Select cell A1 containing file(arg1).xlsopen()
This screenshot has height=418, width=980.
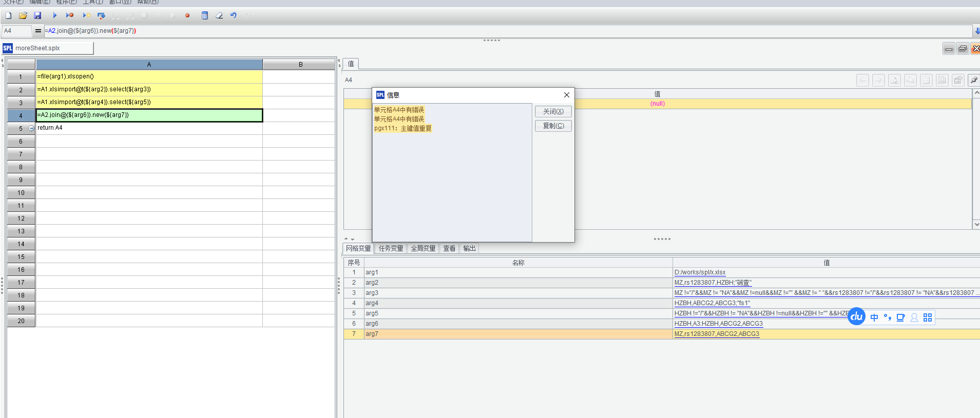click(x=149, y=76)
